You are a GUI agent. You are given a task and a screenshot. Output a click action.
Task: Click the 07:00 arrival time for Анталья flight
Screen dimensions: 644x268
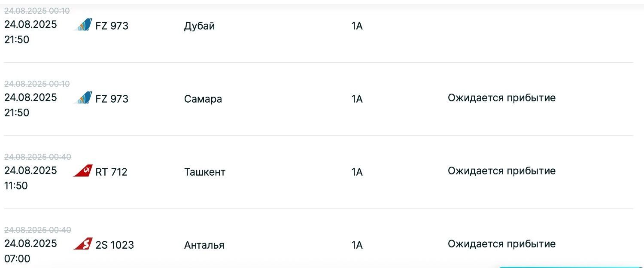tap(17, 259)
